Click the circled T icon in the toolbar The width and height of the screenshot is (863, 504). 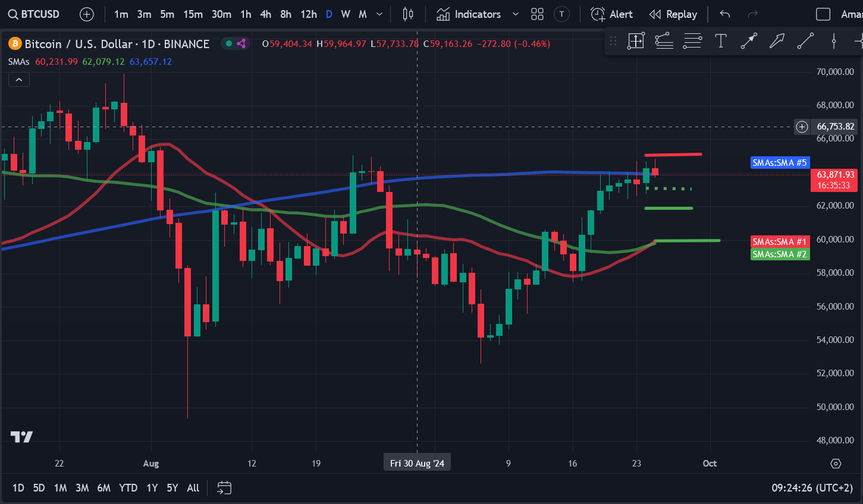pyautogui.click(x=561, y=14)
